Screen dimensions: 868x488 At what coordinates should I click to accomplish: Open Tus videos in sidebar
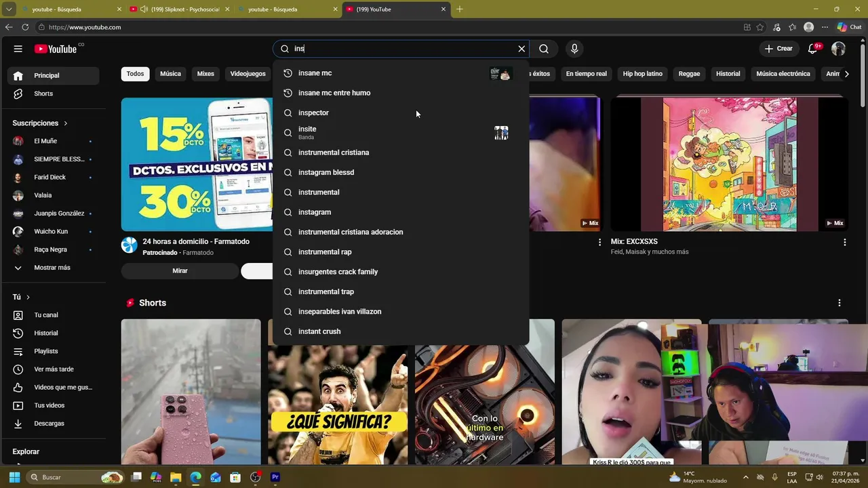click(54, 405)
